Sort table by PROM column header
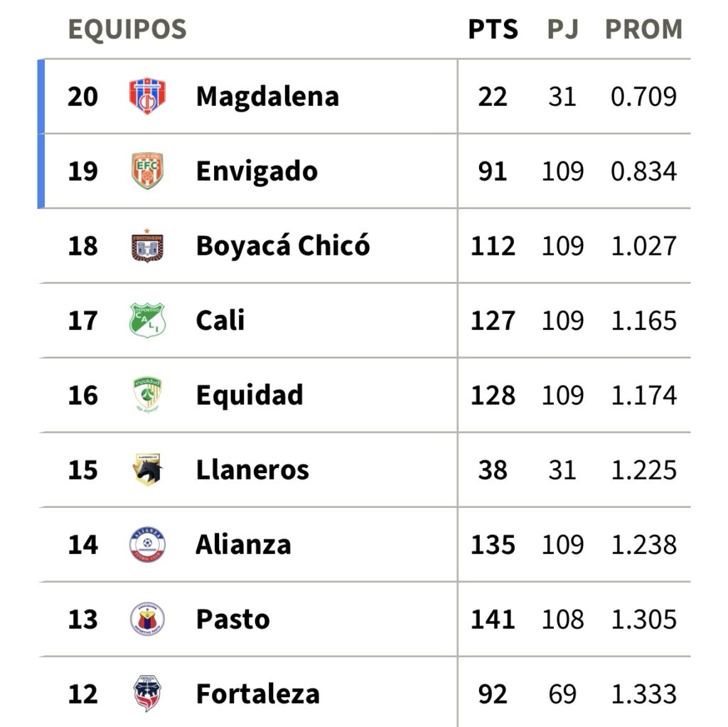 [643, 29]
